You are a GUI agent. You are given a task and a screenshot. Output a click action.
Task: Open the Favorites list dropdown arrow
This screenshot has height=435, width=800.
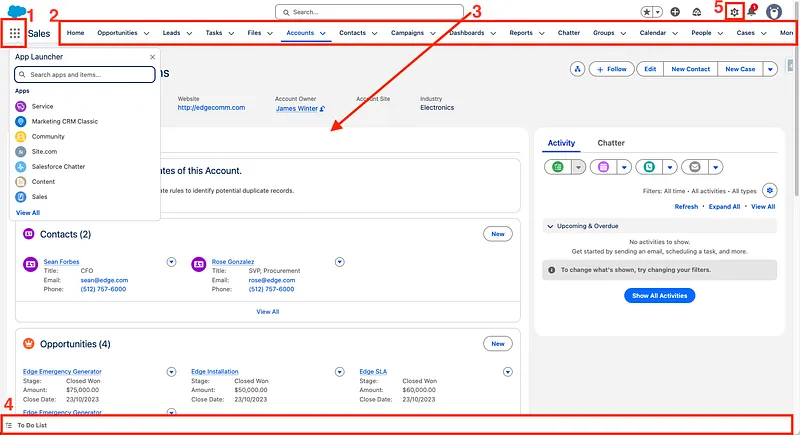(x=658, y=12)
